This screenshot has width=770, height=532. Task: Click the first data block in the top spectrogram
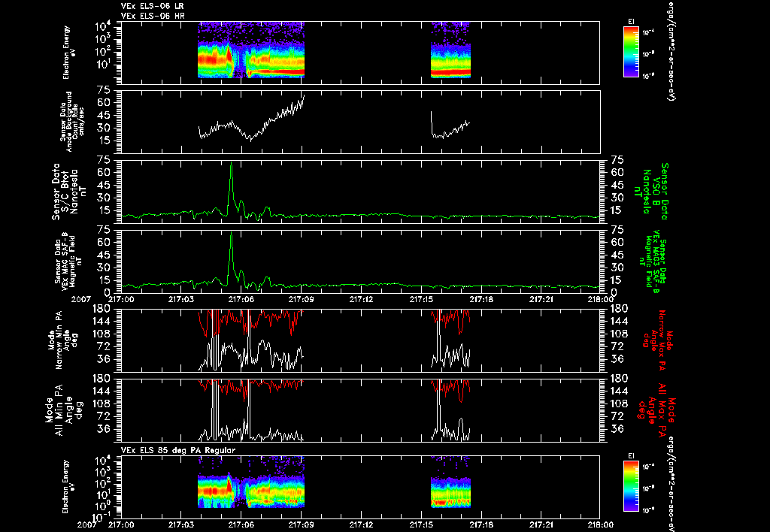click(x=251, y=50)
